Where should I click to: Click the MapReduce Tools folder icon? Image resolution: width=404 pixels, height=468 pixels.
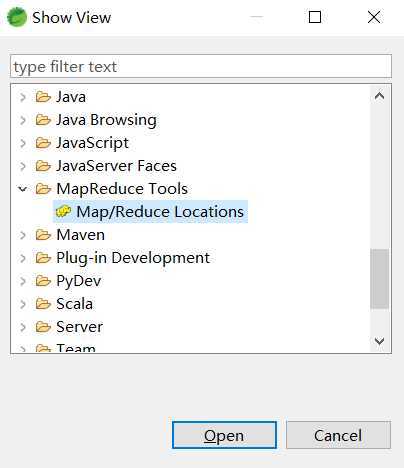[43, 189]
